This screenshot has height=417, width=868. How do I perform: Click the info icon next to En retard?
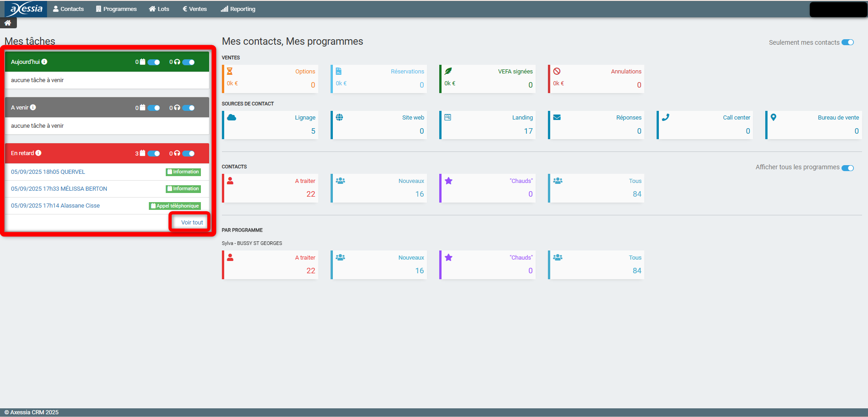38,153
